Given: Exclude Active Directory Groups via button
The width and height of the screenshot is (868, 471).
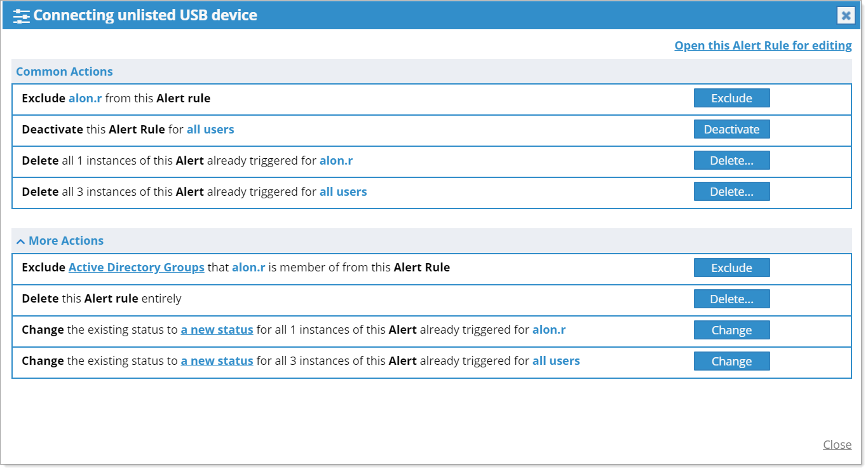Looking at the screenshot, I should (731, 268).
